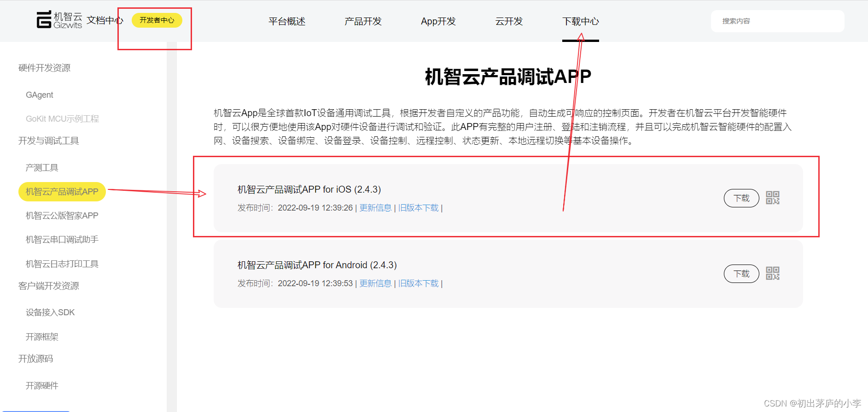This screenshot has height=412, width=868.
Task: Click the title 机智云产品调试APP for iOS (2.4.3)
Action: click(309, 189)
